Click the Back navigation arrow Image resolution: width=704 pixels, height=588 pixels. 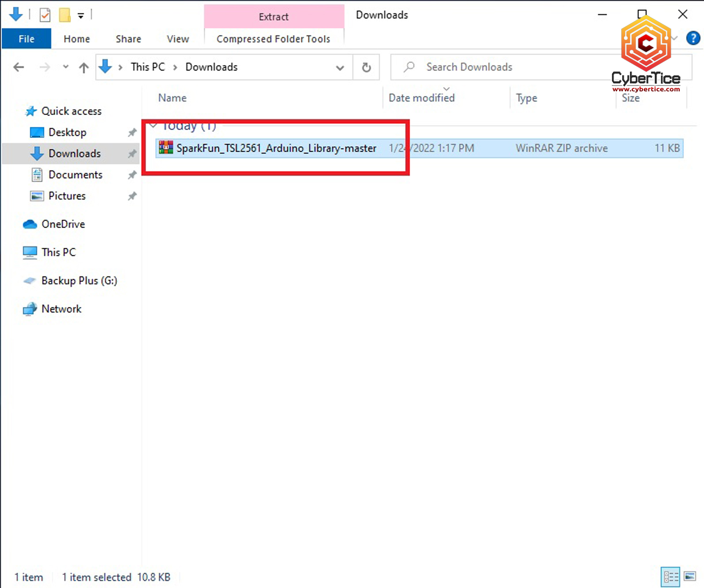click(19, 68)
